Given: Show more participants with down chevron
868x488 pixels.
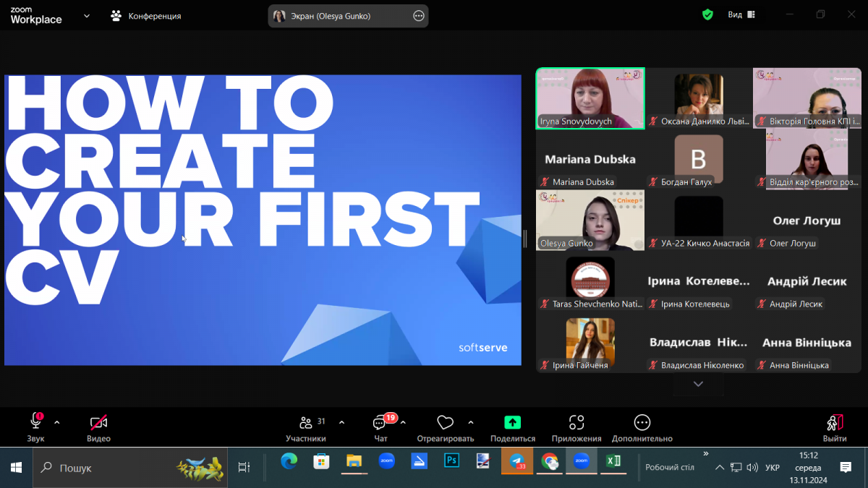Looking at the screenshot, I should pos(698,384).
